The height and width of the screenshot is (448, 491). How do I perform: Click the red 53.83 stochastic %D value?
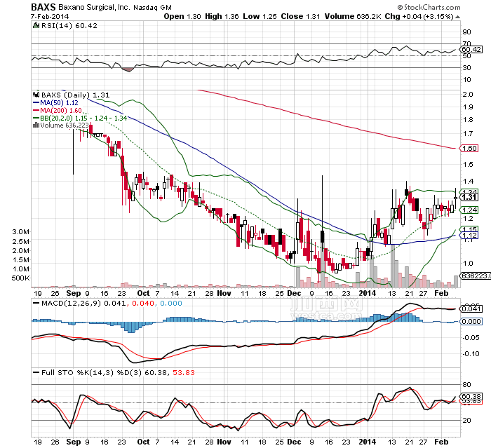point(184,372)
